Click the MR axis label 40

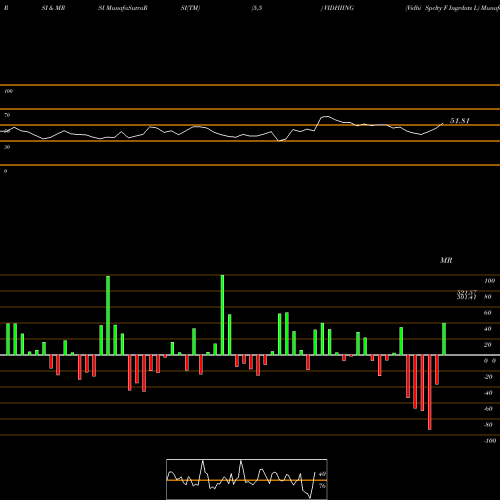(x=488, y=329)
